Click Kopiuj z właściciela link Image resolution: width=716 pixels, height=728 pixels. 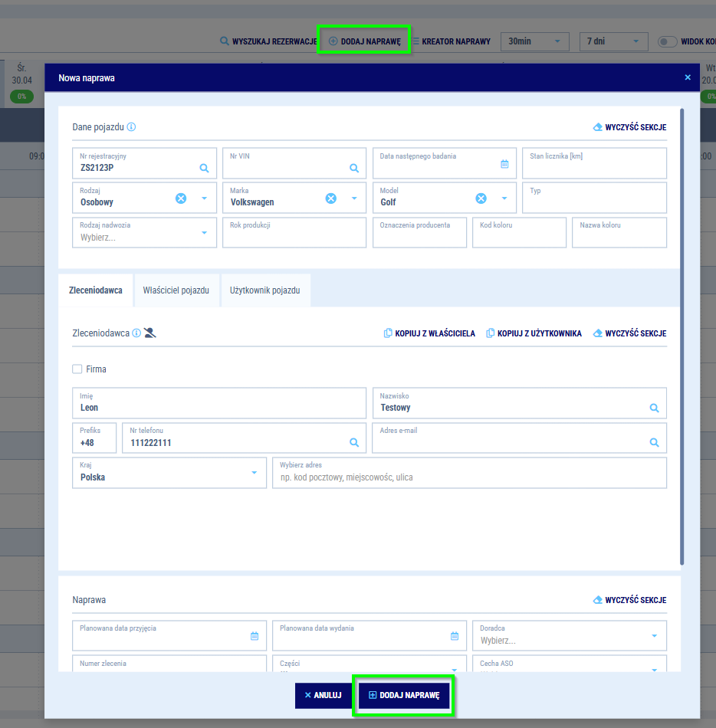[429, 333]
